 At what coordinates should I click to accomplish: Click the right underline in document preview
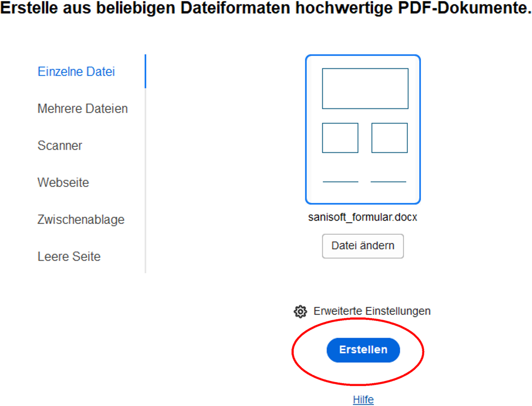tap(388, 182)
